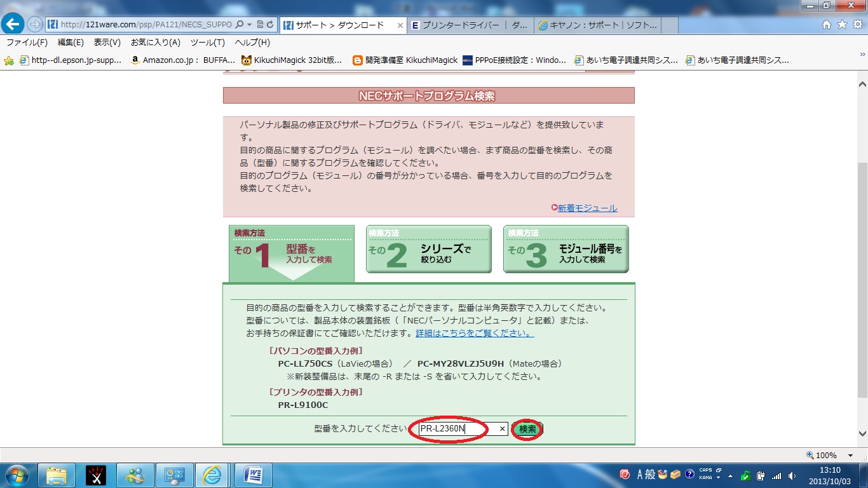Click the IME input mode A indicator

click(x=641, y=475)
